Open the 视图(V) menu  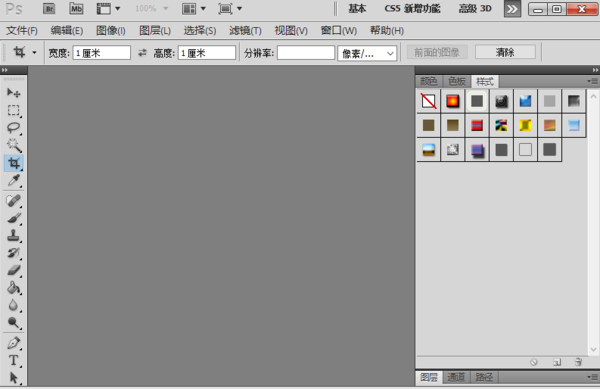pos(291,31)
